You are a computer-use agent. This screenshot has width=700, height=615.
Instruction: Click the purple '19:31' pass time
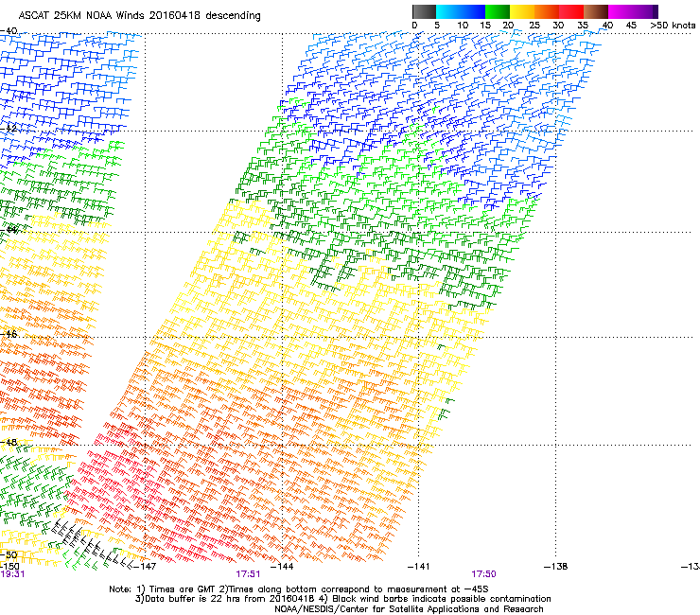coord(12,574)
